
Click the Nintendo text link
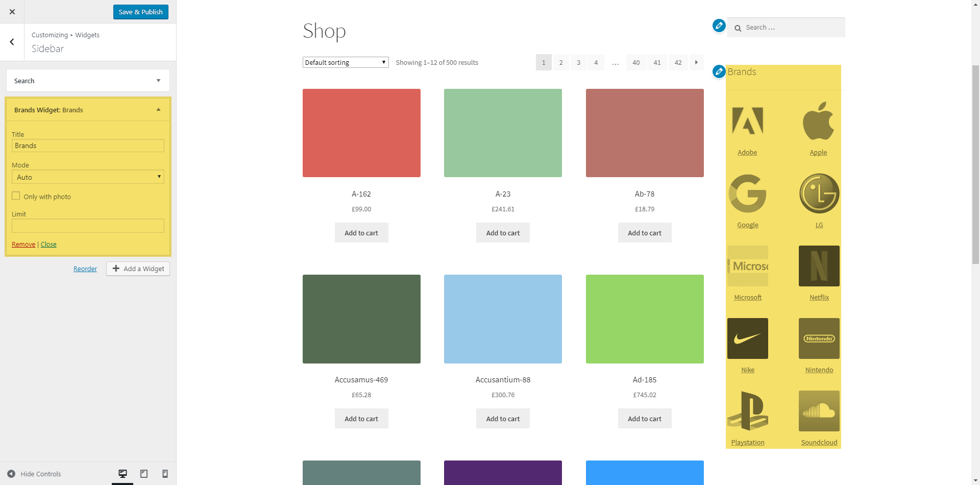819,370
